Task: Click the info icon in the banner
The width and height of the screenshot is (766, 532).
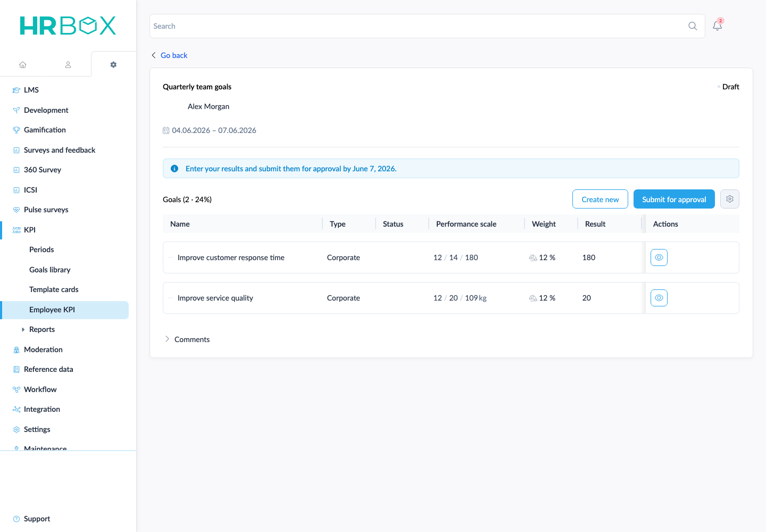Action: pos(174,169)
